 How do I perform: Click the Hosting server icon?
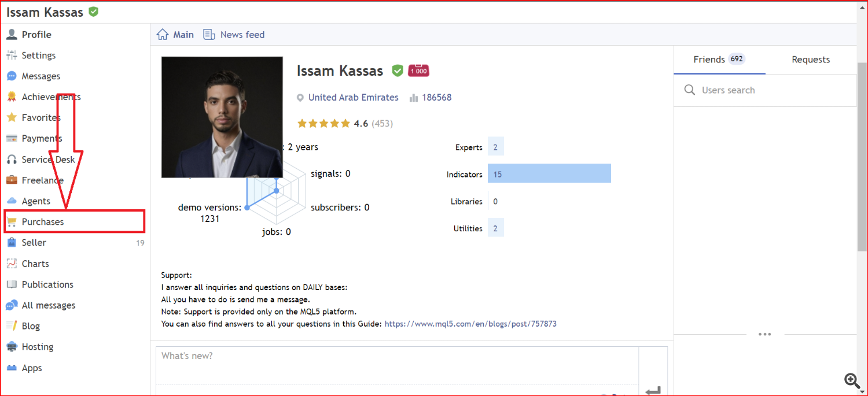pos(12,347)
